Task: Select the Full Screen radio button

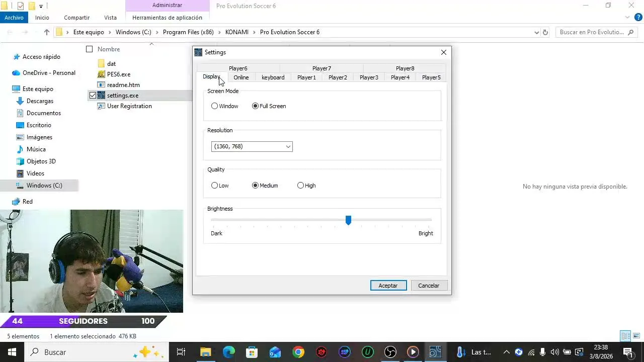Action: [x=256, y=106]
